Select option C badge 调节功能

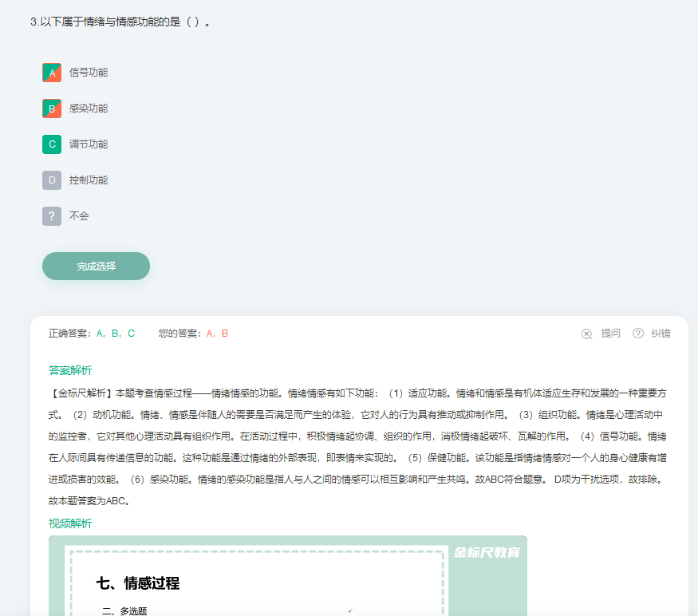[x=52, y=144]
